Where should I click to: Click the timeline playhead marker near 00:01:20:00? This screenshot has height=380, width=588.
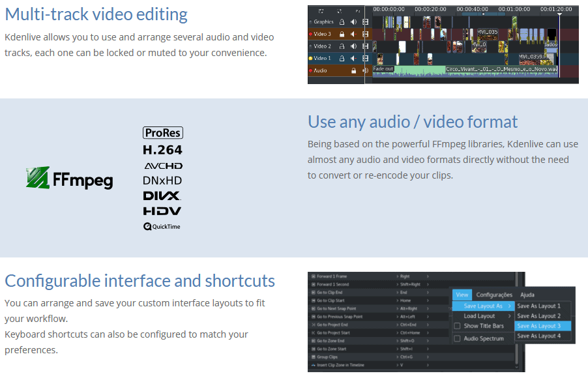559,14
